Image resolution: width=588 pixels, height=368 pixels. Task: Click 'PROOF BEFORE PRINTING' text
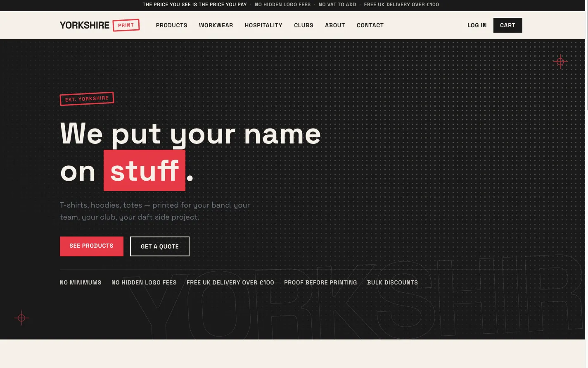320,282
